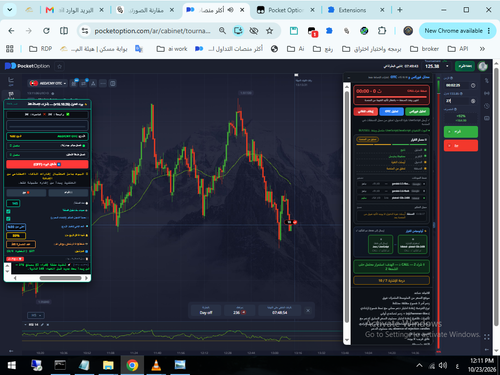Open the Chrome Extensions puzzle icon
Viewport: 500px width, 375px height.
pyautogui.click(x=382, y=31)
